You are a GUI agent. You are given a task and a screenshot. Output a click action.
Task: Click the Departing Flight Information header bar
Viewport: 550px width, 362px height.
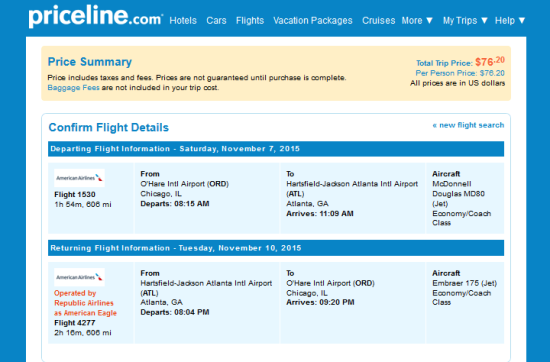click(x=276, y=149)
